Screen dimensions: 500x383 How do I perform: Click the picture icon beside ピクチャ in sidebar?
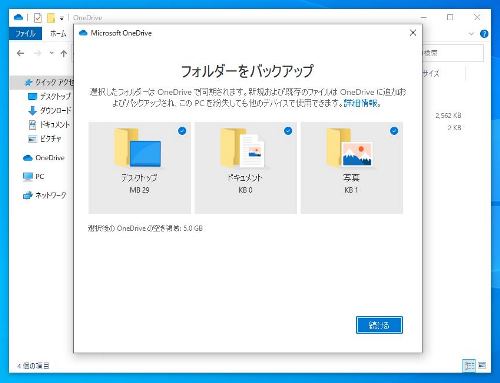(x=32, y=139)
